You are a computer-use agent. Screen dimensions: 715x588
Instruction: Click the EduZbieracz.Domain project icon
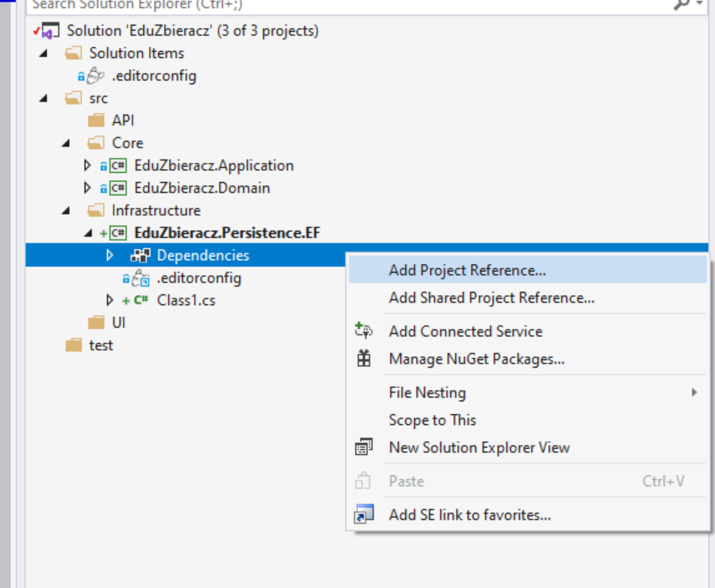pyautogui.click(x=118, y=188)
